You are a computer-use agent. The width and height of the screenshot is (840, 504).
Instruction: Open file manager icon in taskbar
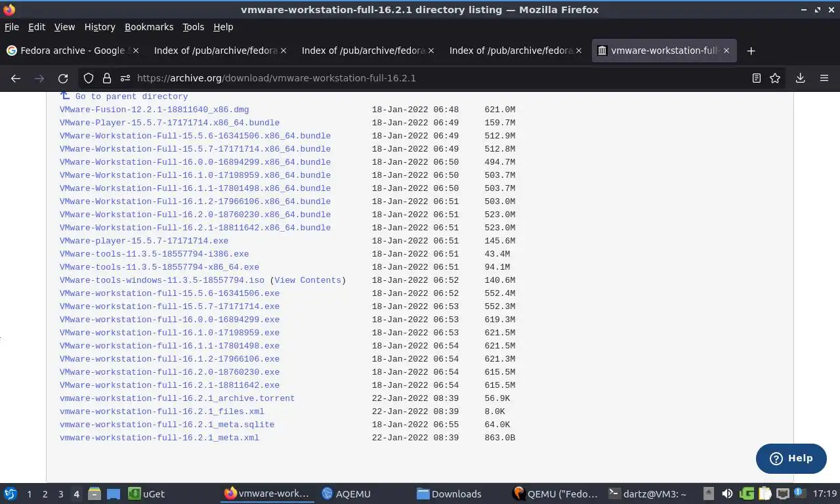pos(94,493)
